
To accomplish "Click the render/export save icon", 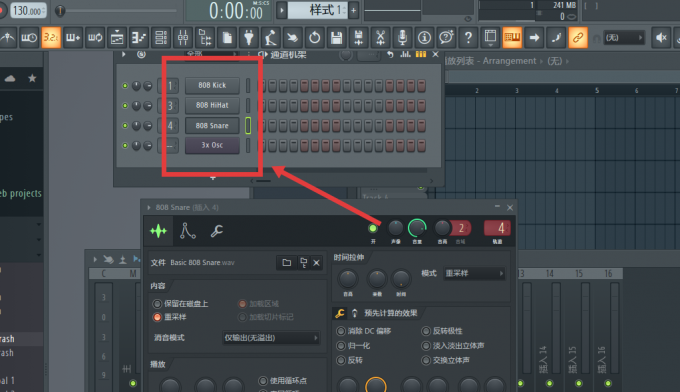I will [359, 38].
